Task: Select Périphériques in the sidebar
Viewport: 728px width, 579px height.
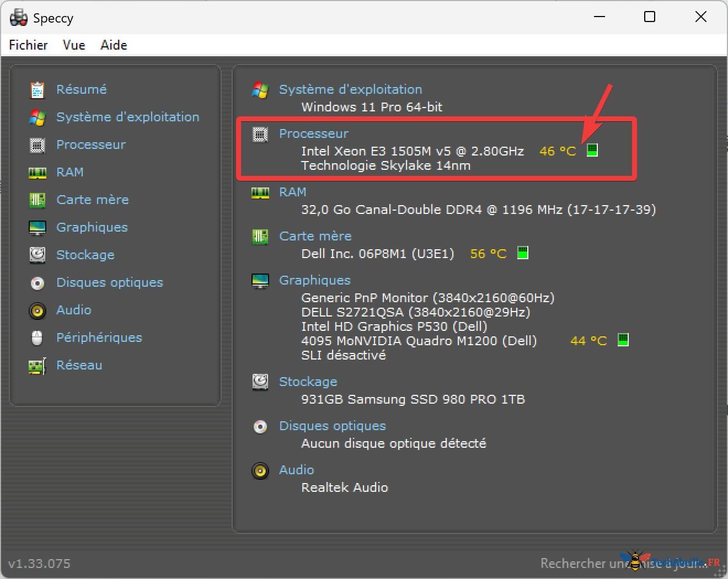Action: tap(99, 337)
